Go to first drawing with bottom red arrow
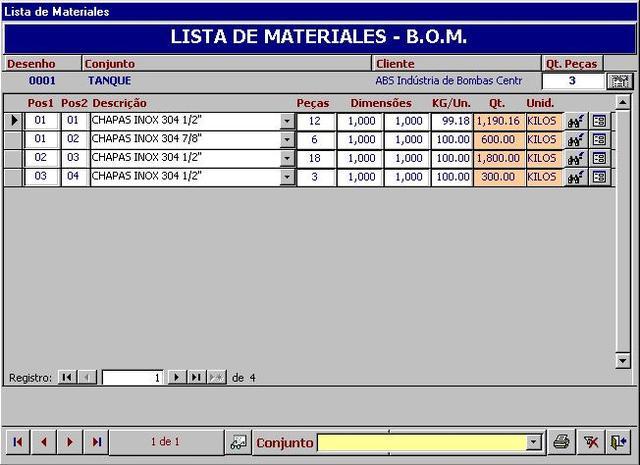This screenshot has width=640, height=465. pyautogui.click(x=18, y=442)
